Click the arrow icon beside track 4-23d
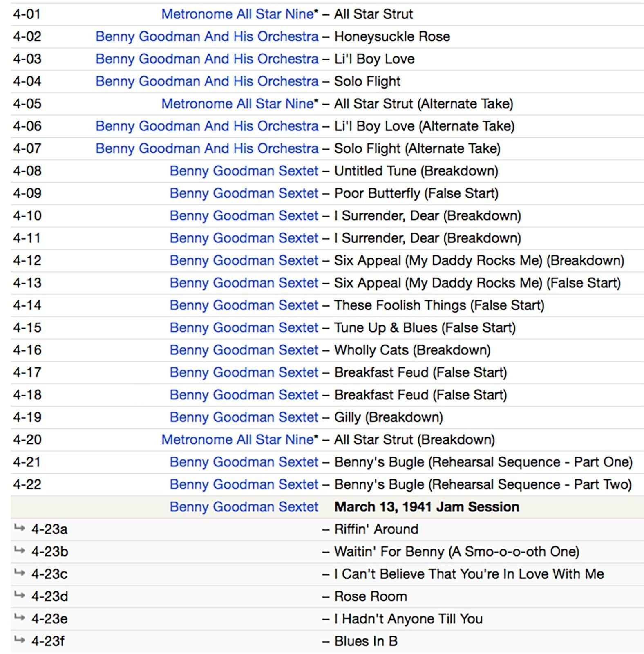 (19, 595)
